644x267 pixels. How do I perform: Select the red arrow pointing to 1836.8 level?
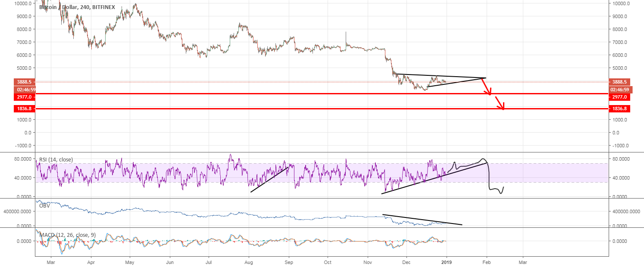click(x=500, y=103)
